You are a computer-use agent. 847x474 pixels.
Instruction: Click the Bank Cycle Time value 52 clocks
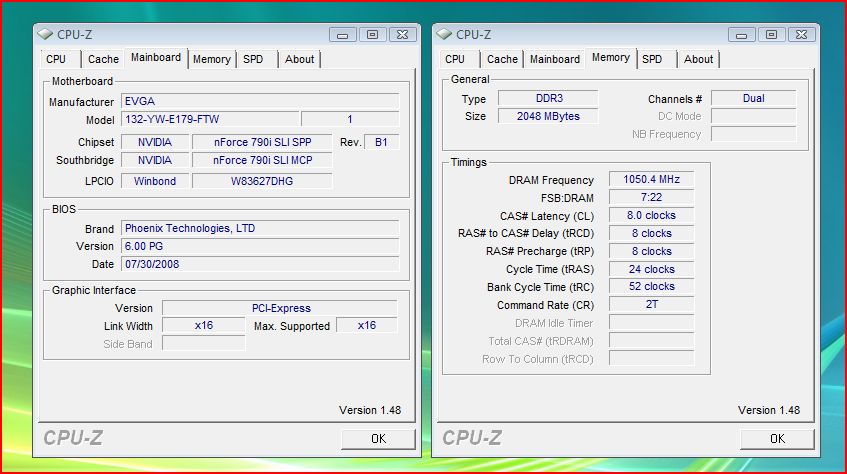click(651, 286)
